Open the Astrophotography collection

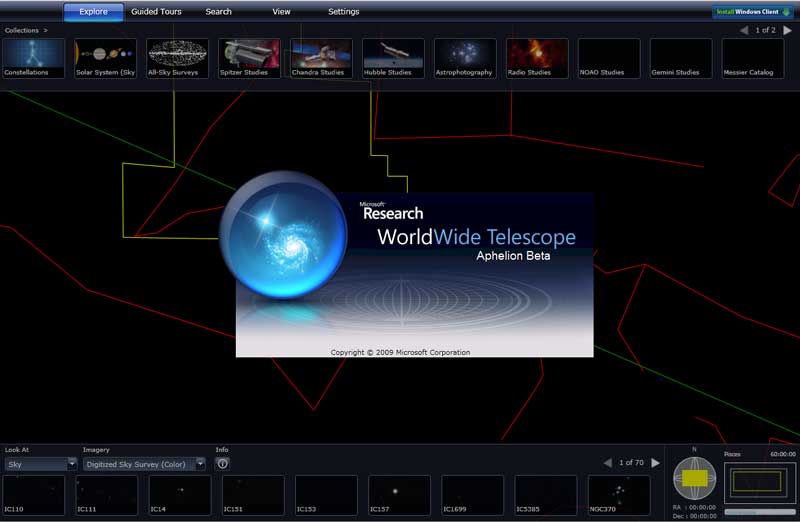(x=465, y=58)
